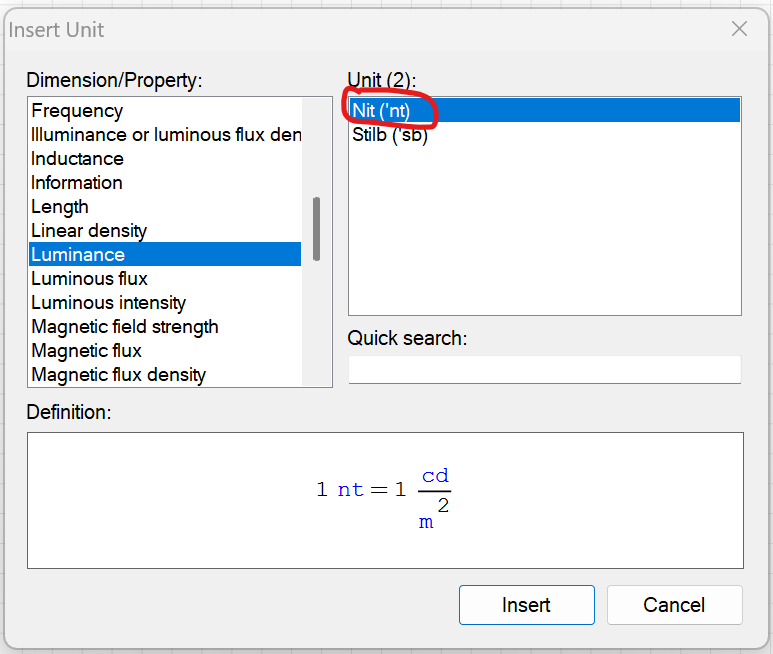Screen dimensions: 773x654
Task: Select Magnetic field strength
Action: tap(124, 327)
